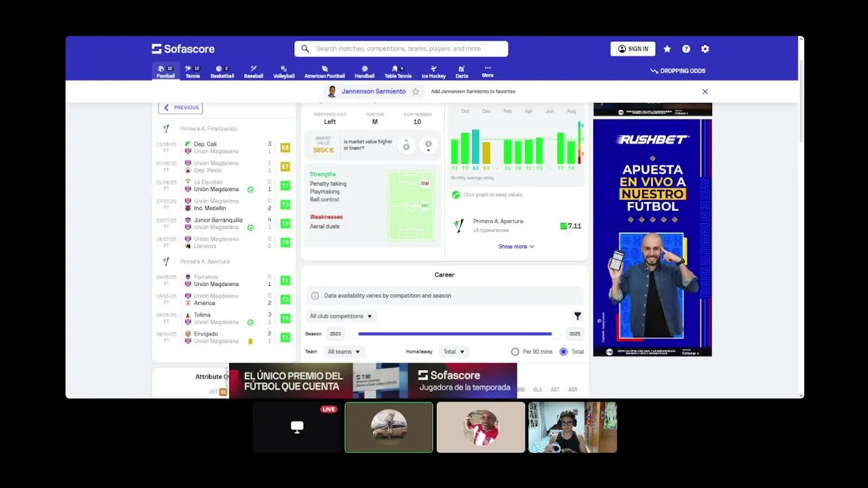Click the Junior Barranquilla team crest
Image resolution: width=868 pixels, height=488 pixels.
point(188,220)
